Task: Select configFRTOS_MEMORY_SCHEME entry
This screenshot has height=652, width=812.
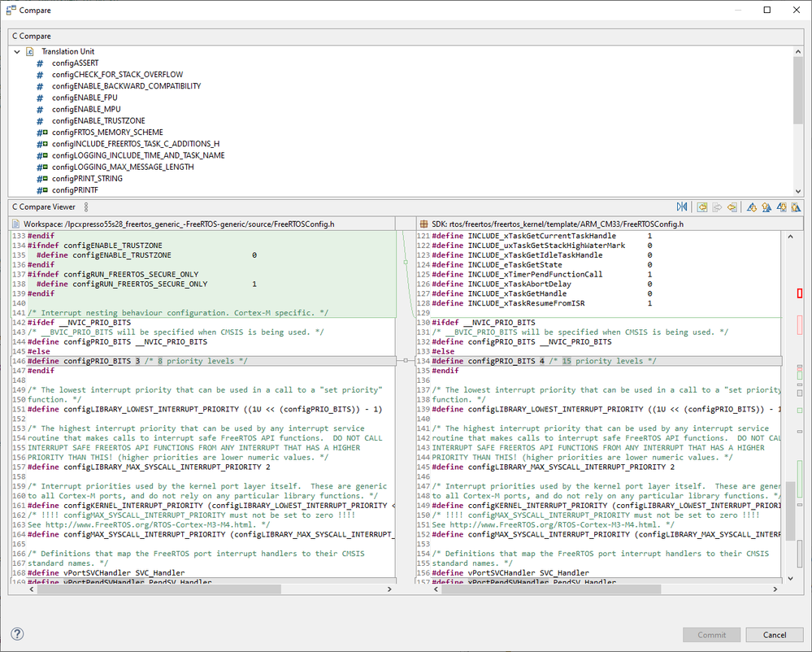Action: click(x=107, y=133)
